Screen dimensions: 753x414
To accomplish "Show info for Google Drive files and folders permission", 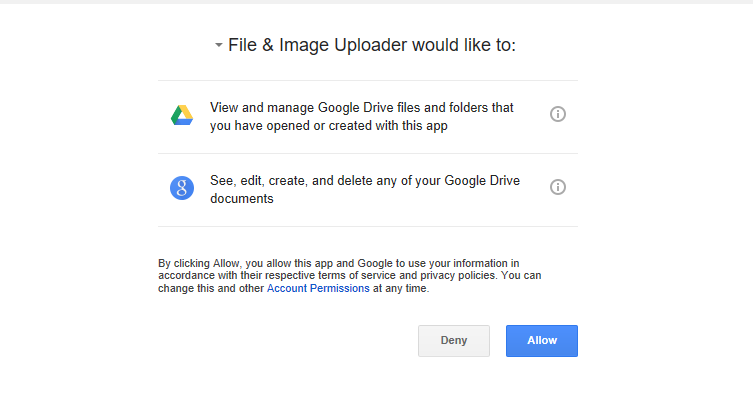I will click(x=558, y=114).
